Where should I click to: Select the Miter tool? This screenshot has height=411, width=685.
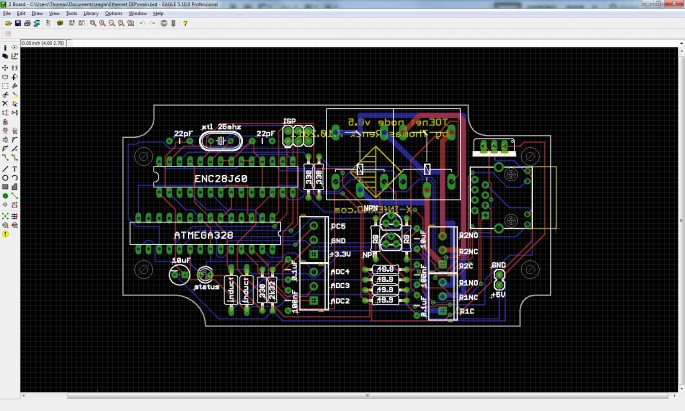click(14, 140)
